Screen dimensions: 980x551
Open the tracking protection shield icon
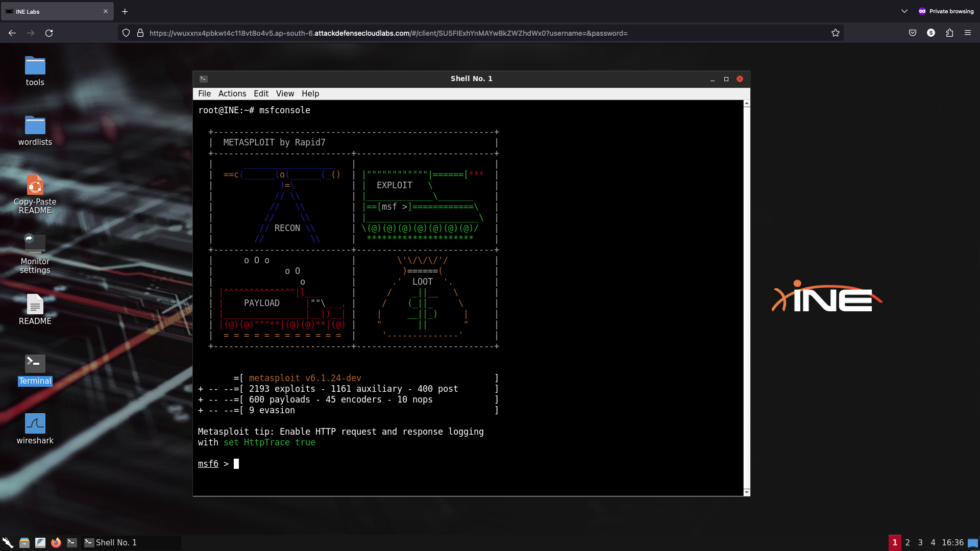(x=126, y=33)
